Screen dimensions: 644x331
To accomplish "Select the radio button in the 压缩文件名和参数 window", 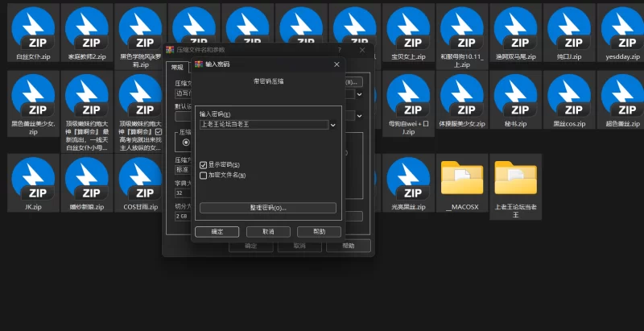I will click(x=186, y=142).
